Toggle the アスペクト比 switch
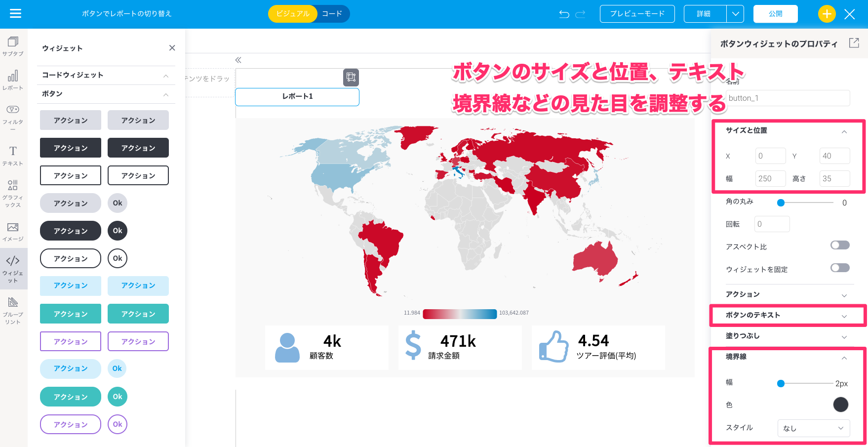This screenshot has height=447, width=868. point(840,245)
